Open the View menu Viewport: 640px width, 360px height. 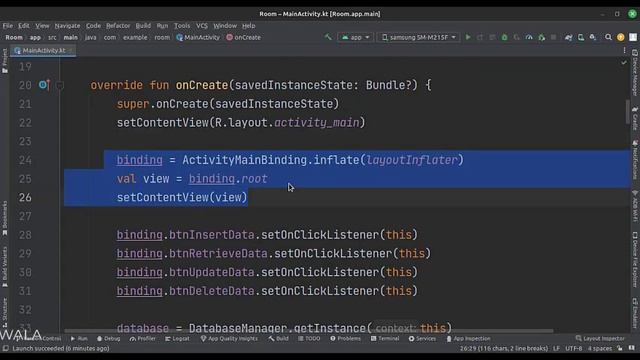(42, 26)
